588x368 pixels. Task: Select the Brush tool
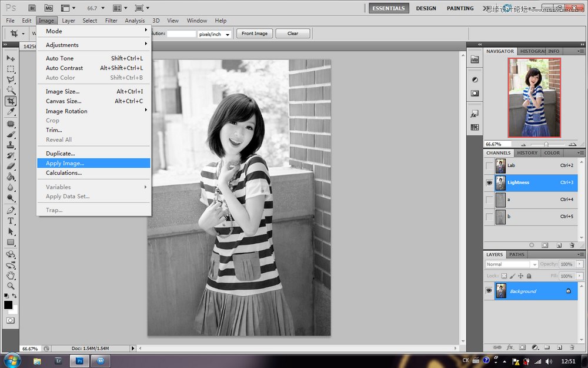11,134
